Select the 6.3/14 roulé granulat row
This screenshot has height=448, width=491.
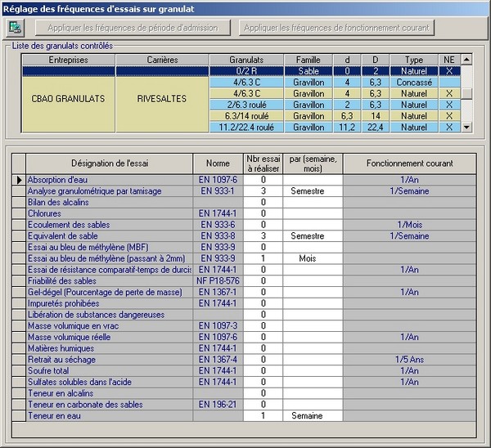coord(246,116)
